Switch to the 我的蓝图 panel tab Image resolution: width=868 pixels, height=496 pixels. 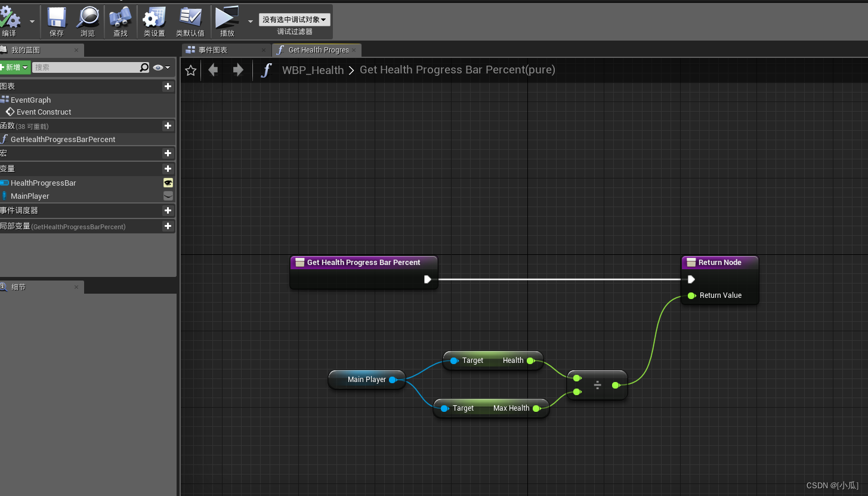pyautogui.click(x=26, y=50)
